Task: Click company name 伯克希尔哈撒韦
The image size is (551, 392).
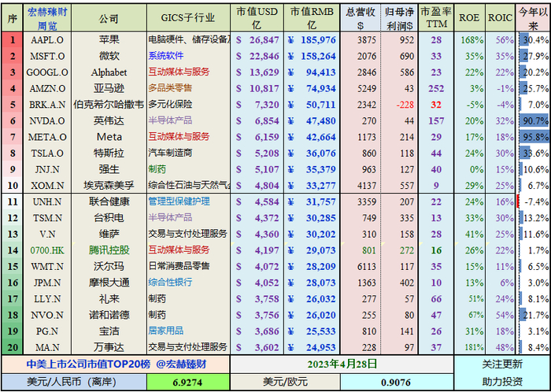Action: pyautogui.click(x=109, y=105)
